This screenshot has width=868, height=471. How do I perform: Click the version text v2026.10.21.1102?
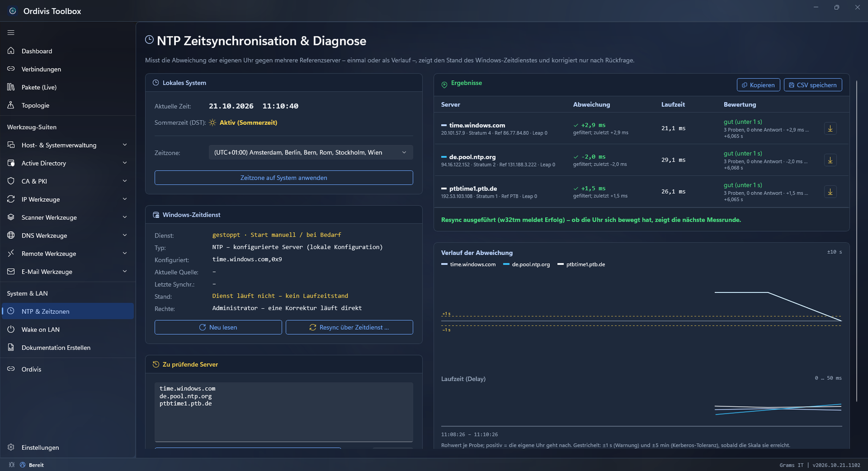(x=837, y=465)
